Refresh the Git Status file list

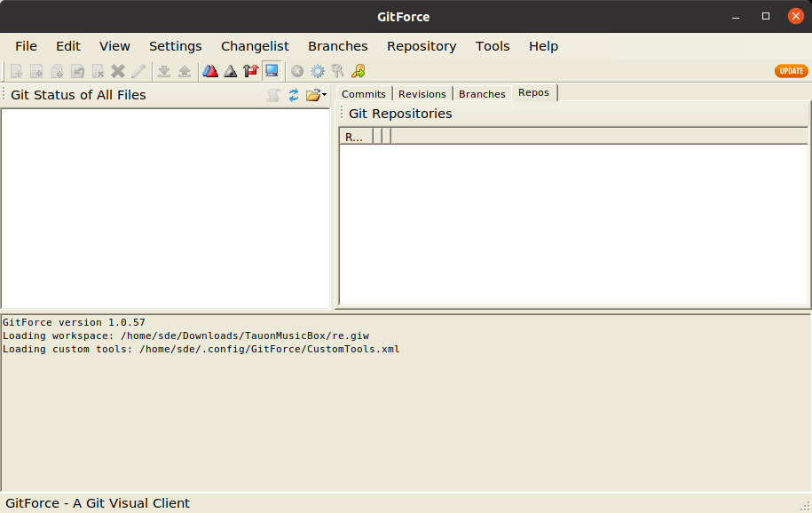coord(294,95)
